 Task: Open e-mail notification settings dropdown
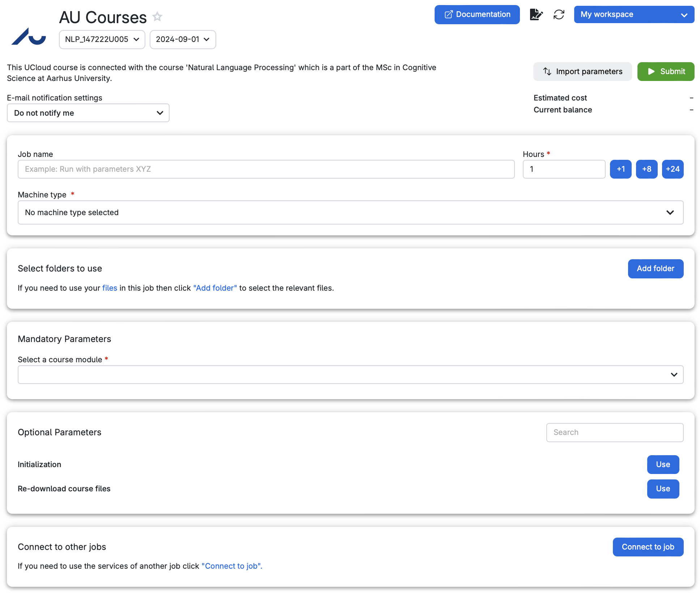pos(88,113)
